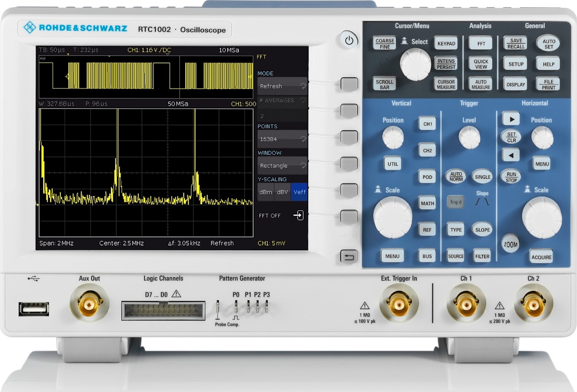This screenshot has width=577, height=392.
Task: Click the horizontal right arrow button
Action: click(x=511, y=119)
